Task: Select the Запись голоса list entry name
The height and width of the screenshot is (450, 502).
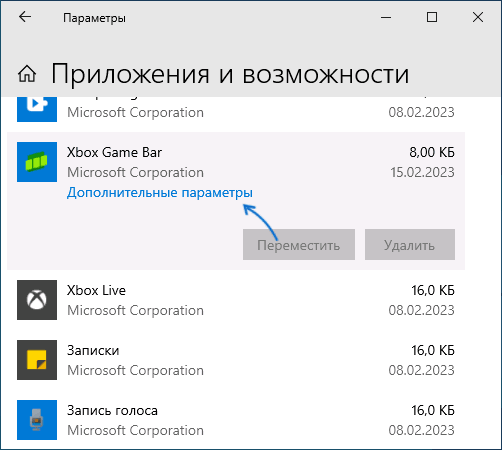Action: click(x=112, y=411)
